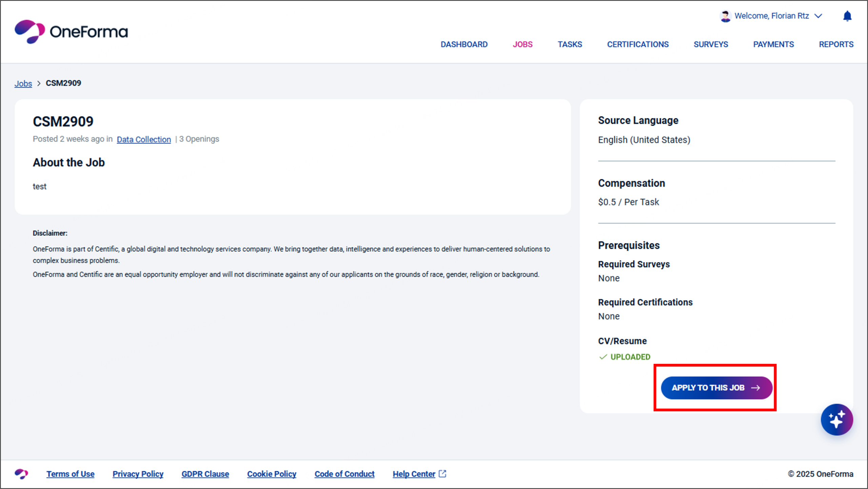Open the Reports navigation item
The width and height of the screenshot is (868, 489).
point(836,44)
